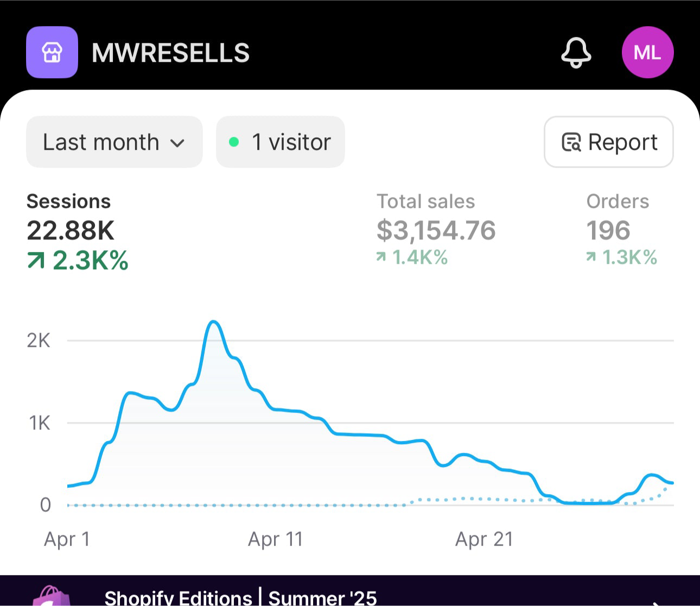Open notifications via the bell icon

[576, 53]
